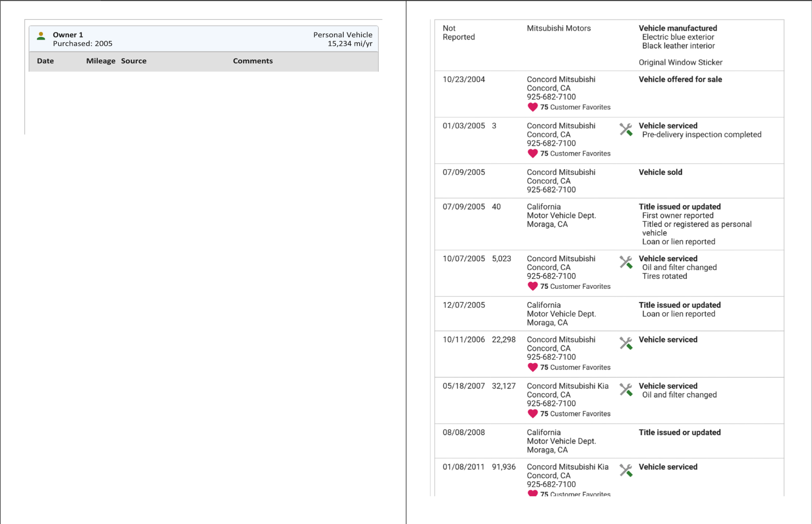Click the Black leather interior text
This screenshot has height=524, width=812.
(678, 46)
